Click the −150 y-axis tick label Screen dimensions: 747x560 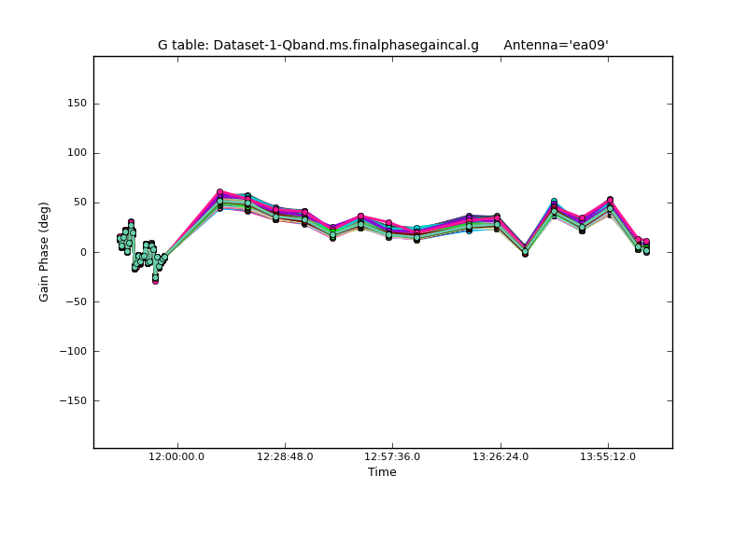tap(72, 400)
